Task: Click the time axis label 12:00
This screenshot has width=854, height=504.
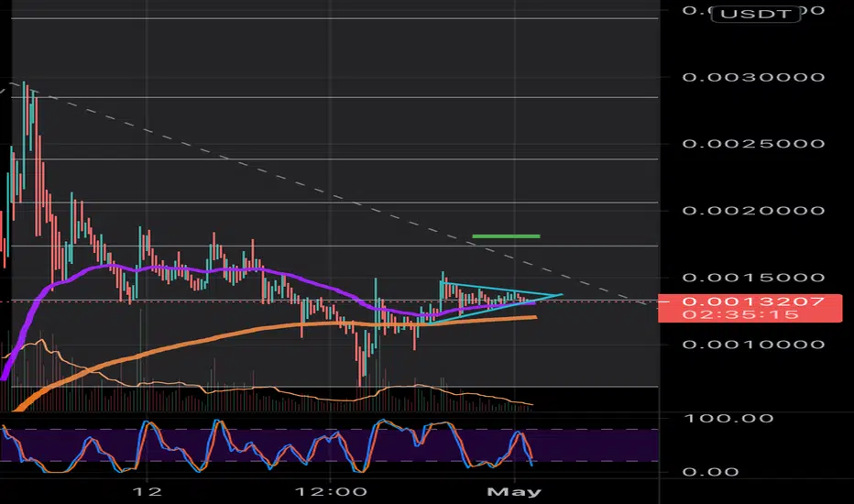Action: (x=331, y=492)
